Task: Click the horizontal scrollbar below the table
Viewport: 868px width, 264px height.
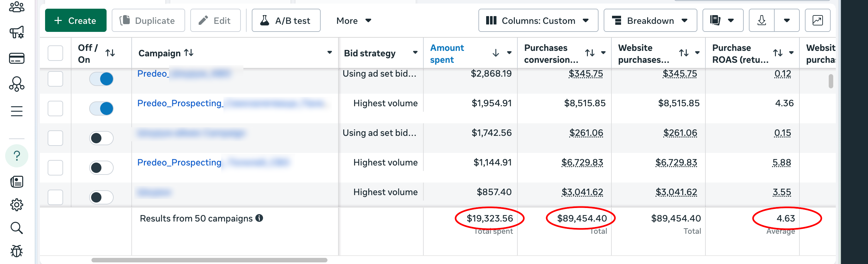Action: pos(209,260)
